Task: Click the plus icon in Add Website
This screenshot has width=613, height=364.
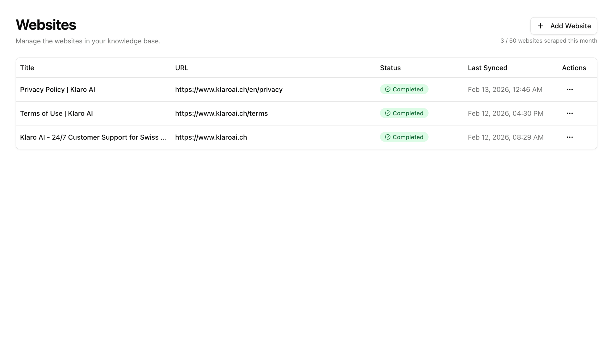Action: click(540, 26)
